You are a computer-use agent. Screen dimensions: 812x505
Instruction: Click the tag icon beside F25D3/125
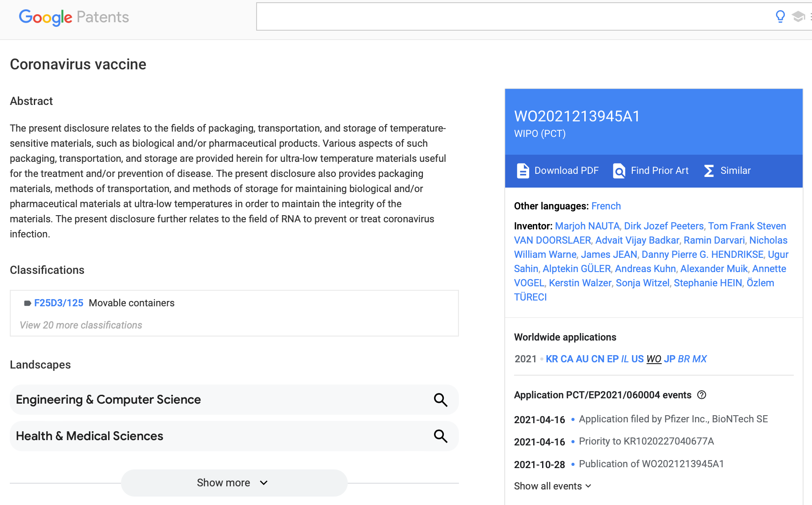(28, 303)
